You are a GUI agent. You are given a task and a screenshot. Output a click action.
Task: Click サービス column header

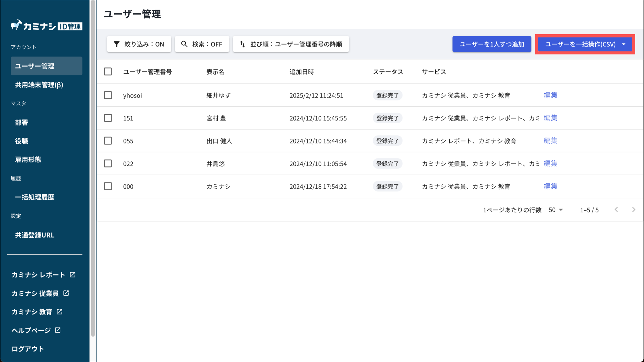click(x=434, y=72)
